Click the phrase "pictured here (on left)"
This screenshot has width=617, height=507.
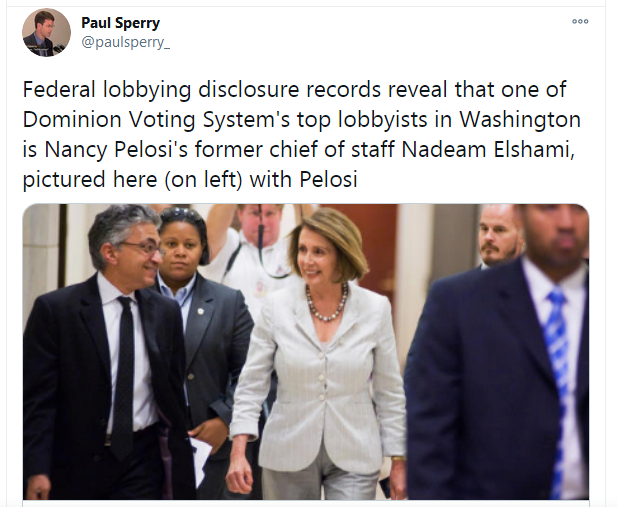132,179
